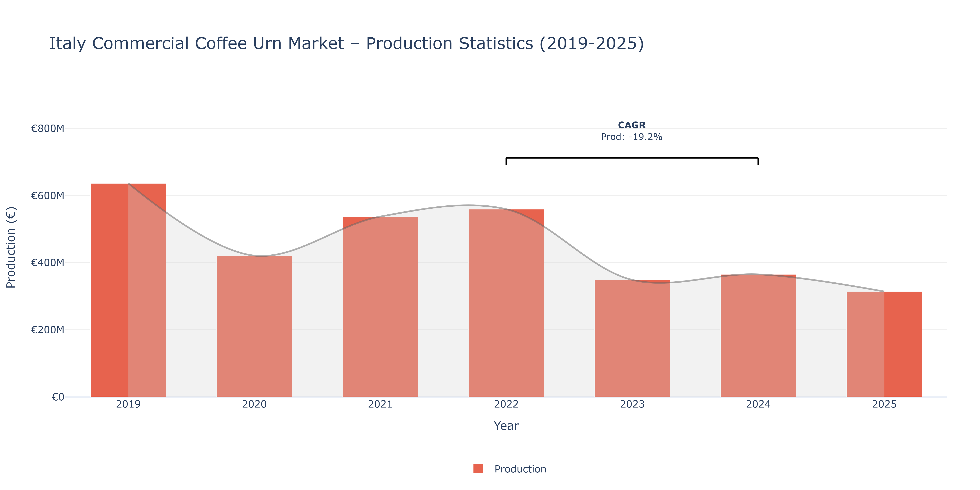Select the 2022 production bar
Image resolution: width=980 pixels, height=490 pixels.
coord(506,303)
